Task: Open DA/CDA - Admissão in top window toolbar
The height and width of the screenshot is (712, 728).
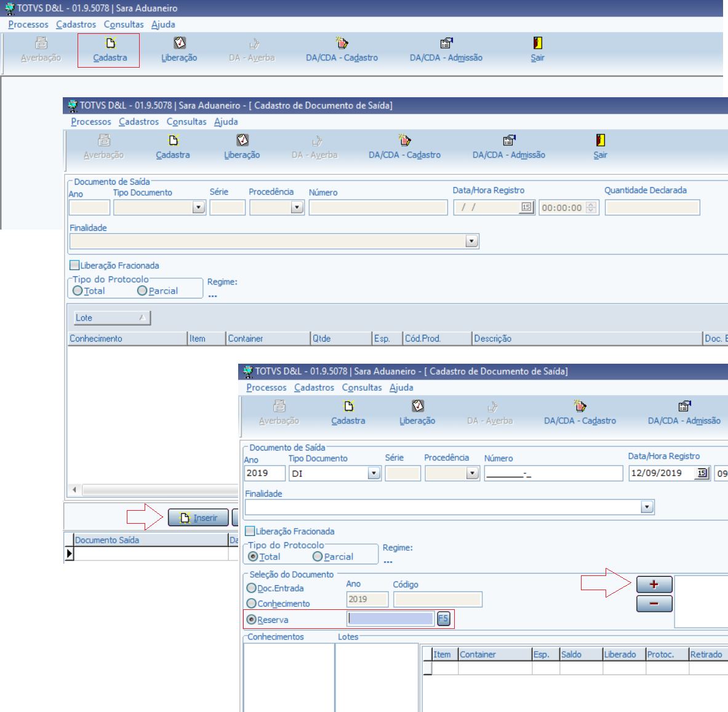Action: pos(446,50)
